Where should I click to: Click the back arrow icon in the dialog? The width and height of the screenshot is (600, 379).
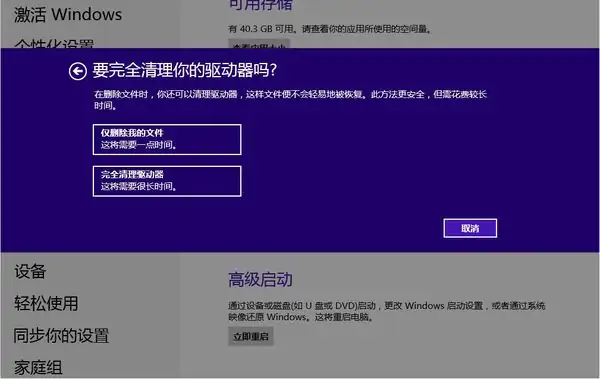coord(78,71)
